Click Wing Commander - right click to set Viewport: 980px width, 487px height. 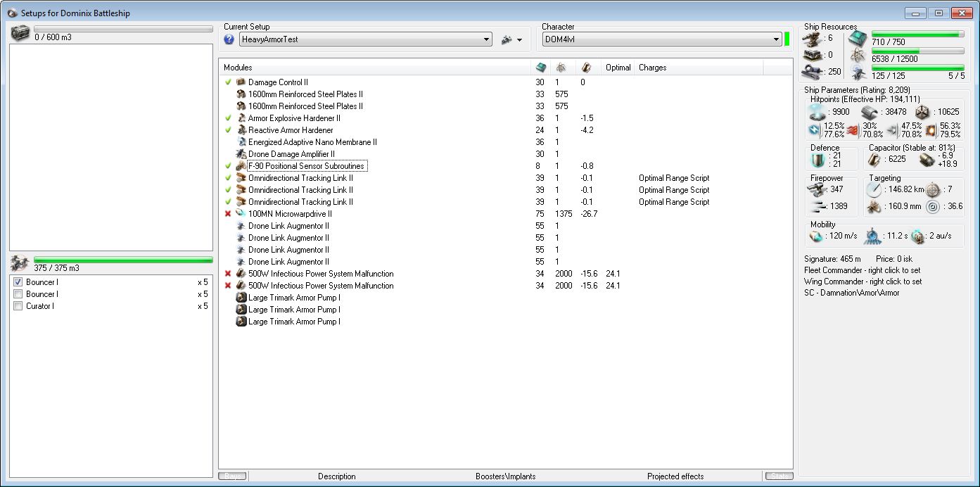tap(863, 282)
